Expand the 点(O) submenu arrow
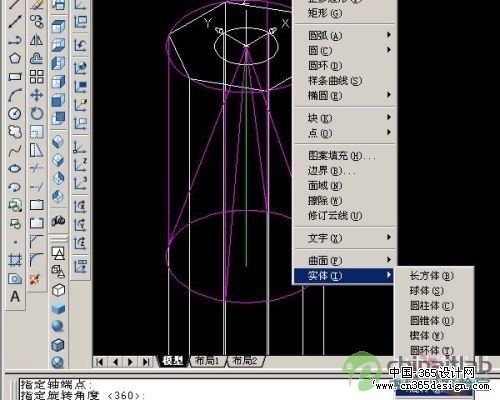The width and height of the screenshot is (500, 400). (389, 132)
